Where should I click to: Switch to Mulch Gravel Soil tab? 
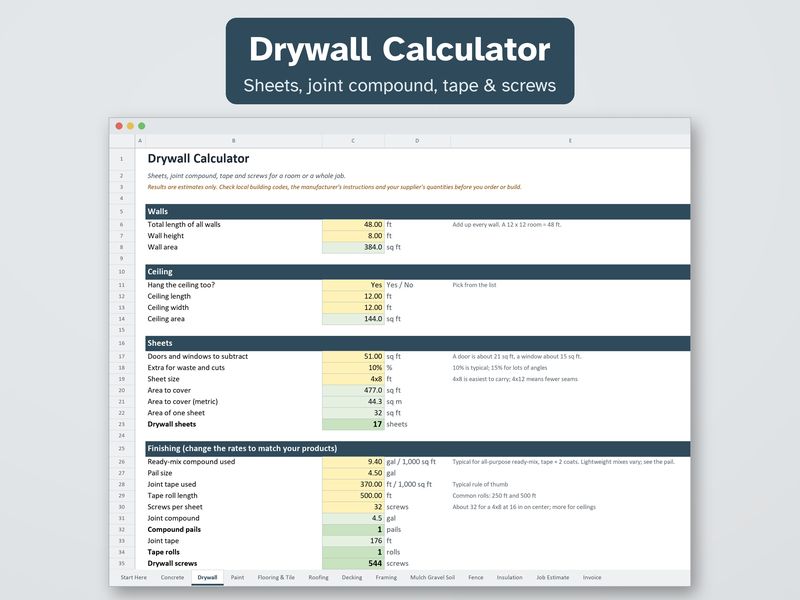(432, 578)
